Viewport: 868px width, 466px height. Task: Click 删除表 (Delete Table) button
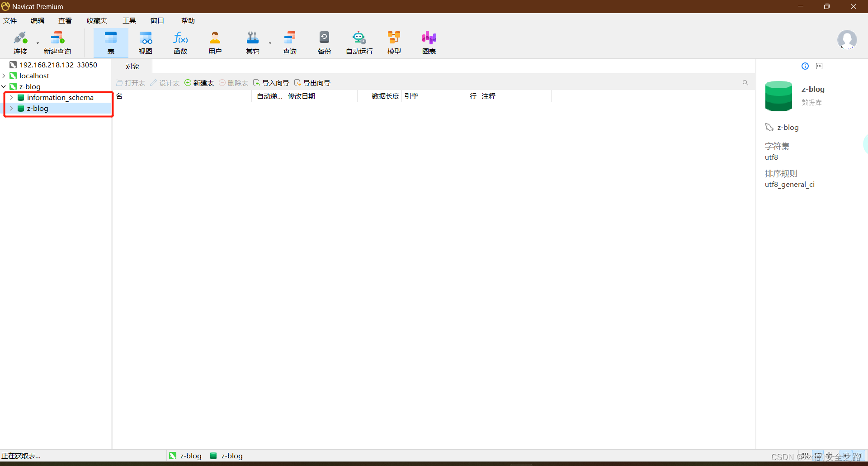234,83
